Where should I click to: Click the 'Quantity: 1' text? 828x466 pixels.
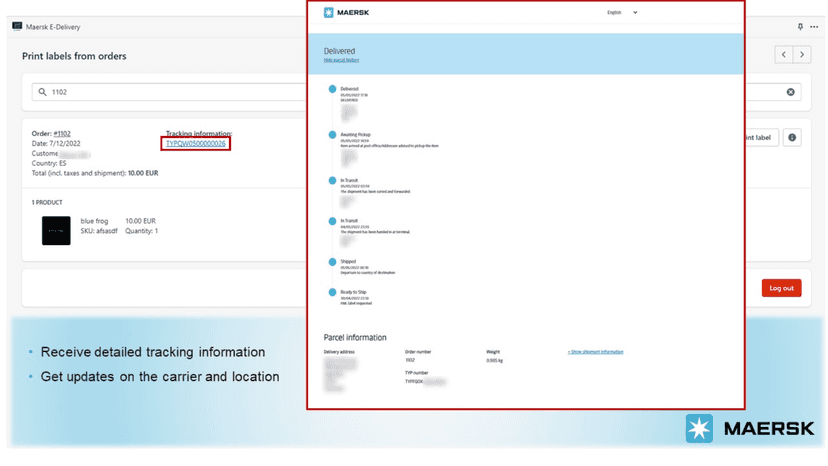tap(142, 231)
